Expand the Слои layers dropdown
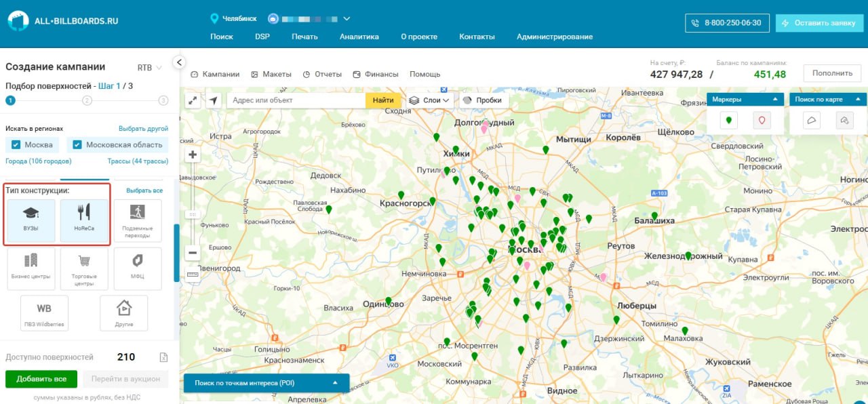The height and width of the screenshot is (404, 868). [430, 100]
